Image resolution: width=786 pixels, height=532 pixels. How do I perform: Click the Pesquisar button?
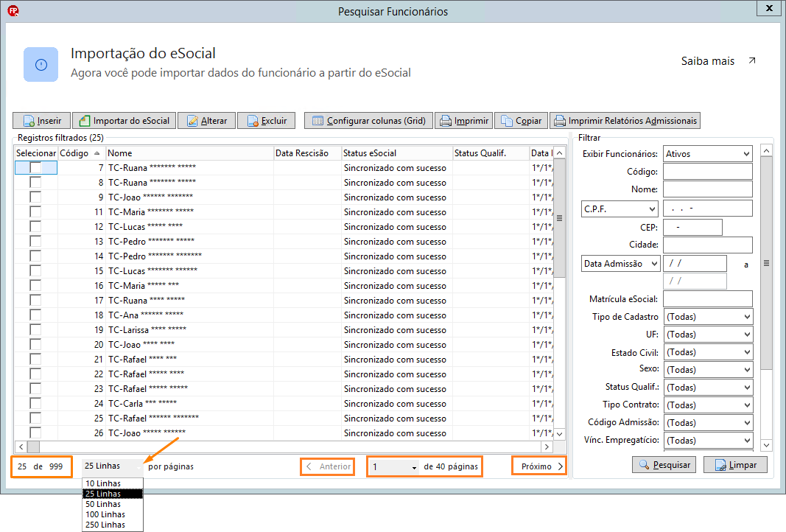(664, 465)
